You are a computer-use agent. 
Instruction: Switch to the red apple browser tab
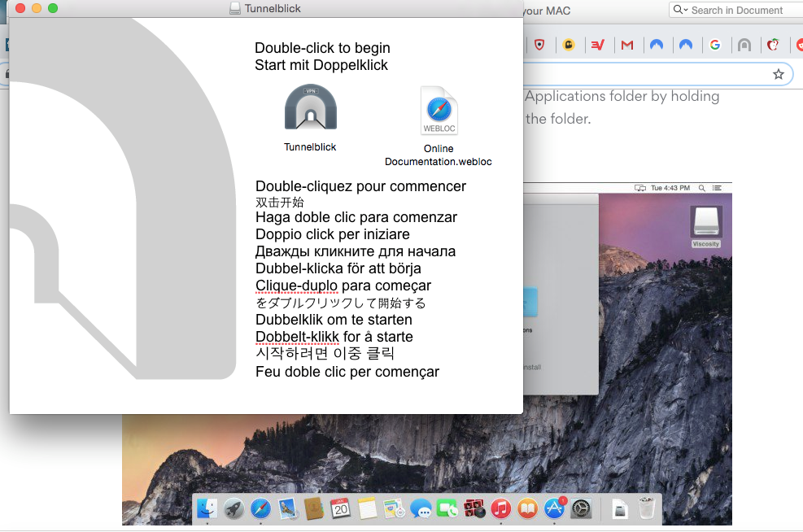tap(773, 45)
